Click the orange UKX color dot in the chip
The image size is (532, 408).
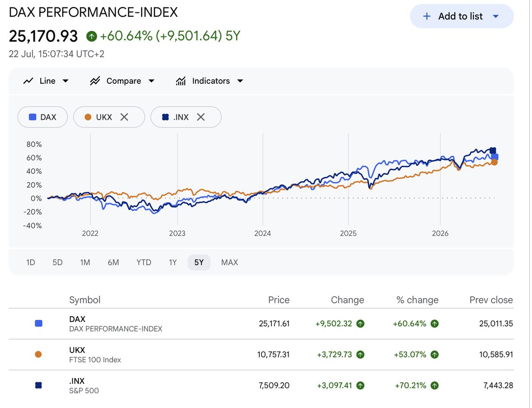[x=88, y=117]
